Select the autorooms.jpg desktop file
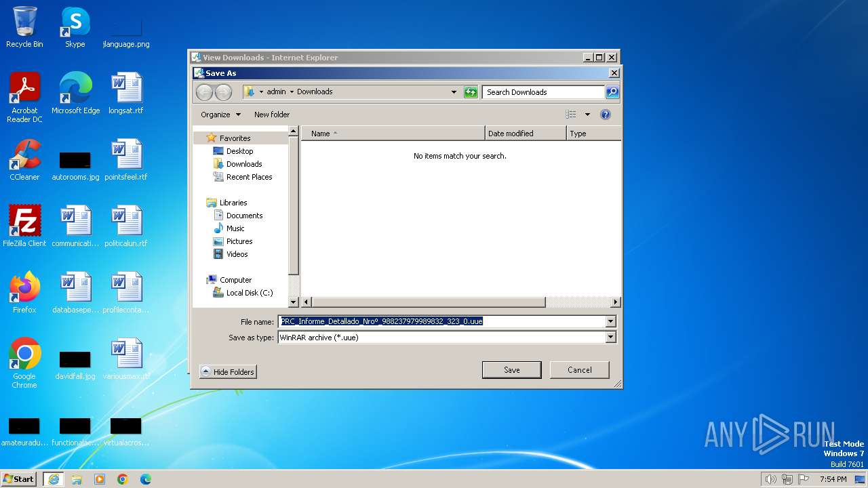 coord(75,166)
